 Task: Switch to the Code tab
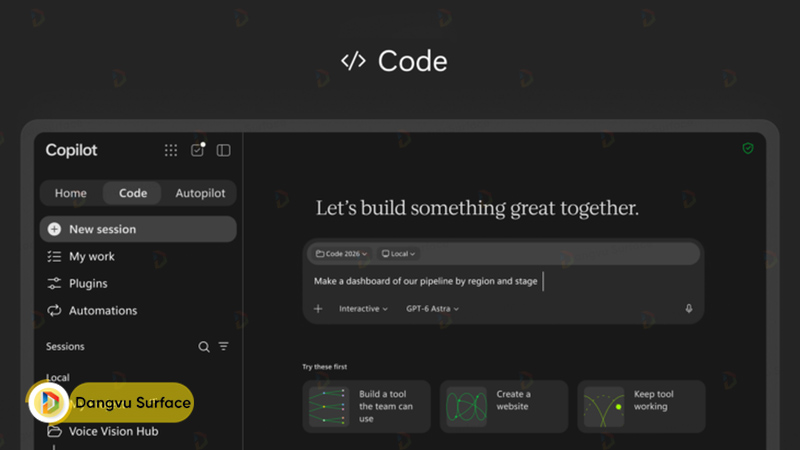pyautogui.click(x=133, y=193)
